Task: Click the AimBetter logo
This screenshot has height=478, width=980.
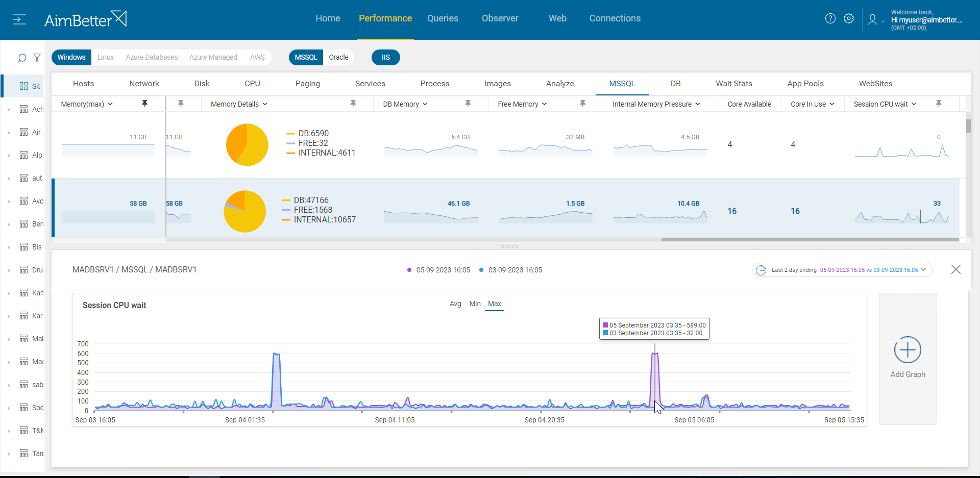Action: tap(85, 19)
